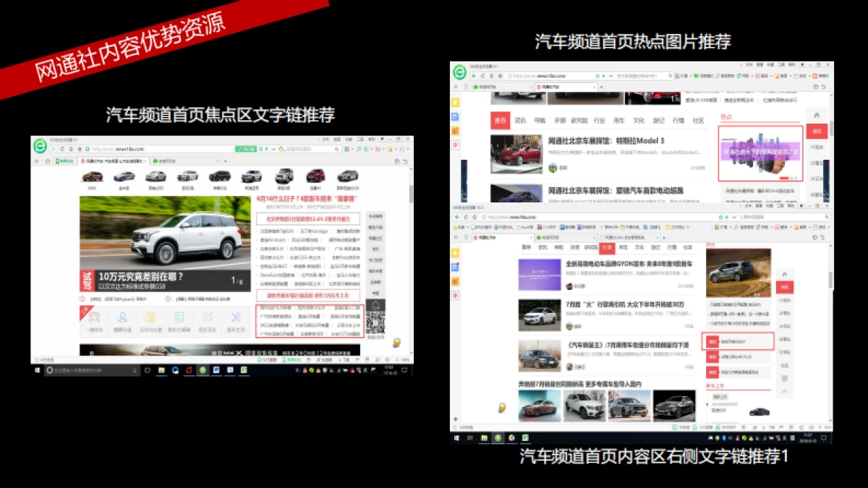Switch to the 行业 channel tab

pyautogui.click(x=607, y=248)
